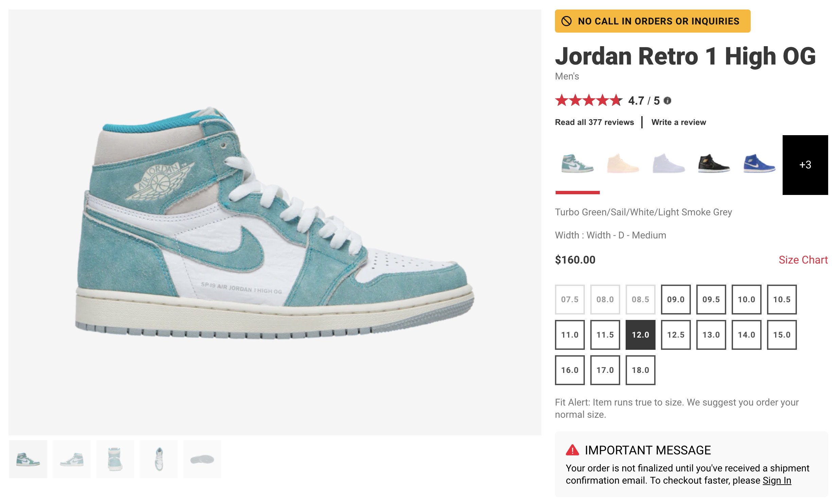Expand the +3 more colors tile
This screenshot has width=837, height=504.
coord(805,165)
